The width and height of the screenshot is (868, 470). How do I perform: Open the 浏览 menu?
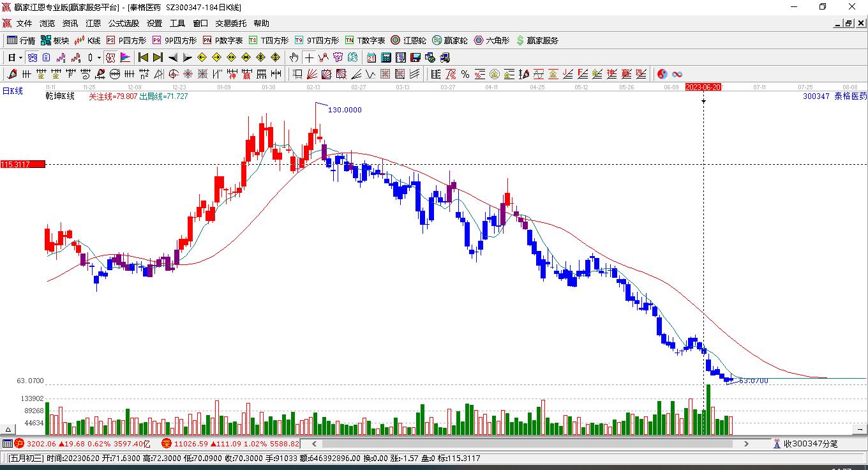(x=47, y=23)
